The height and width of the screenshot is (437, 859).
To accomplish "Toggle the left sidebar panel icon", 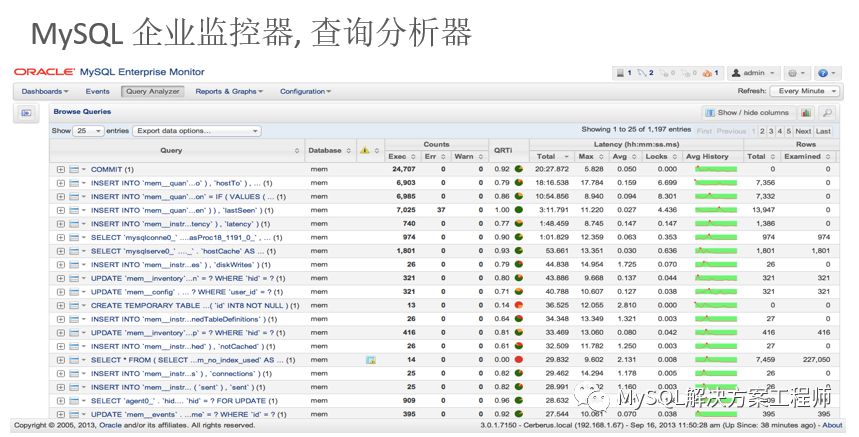I will (x=26, y=113).
